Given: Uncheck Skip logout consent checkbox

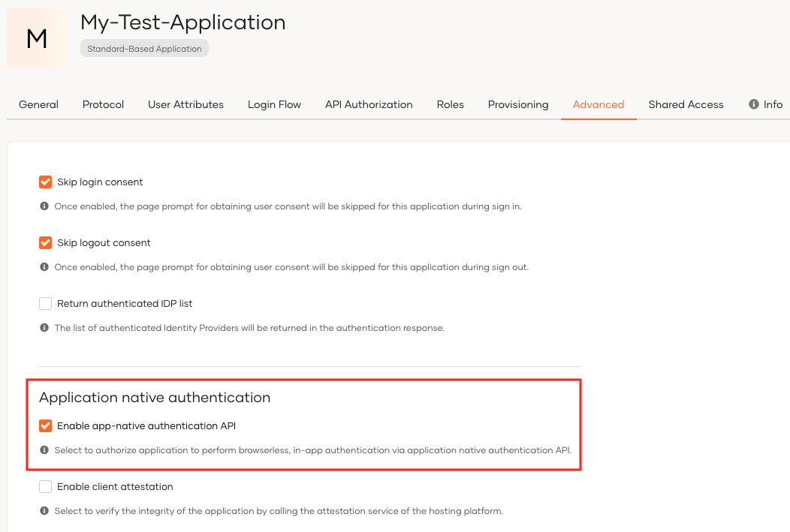Looking at the screenshot, I should coord(45,242).
